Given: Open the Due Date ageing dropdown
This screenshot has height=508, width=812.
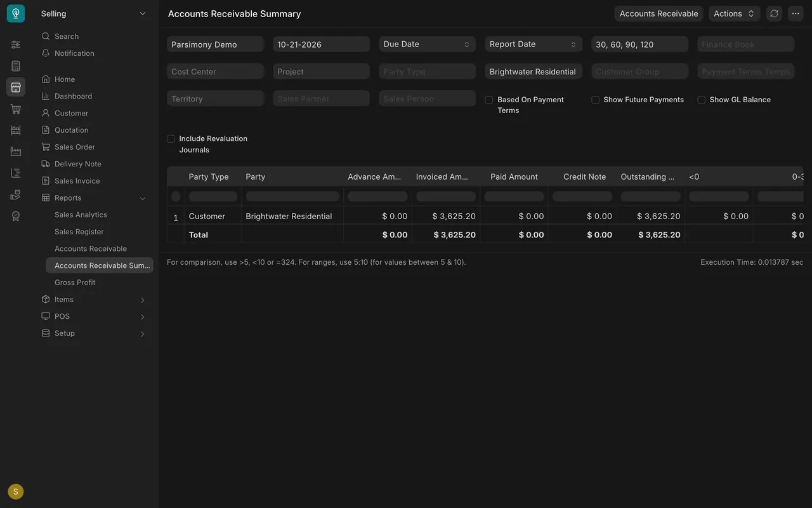Looking at the screenshot, I should click(x=428, y=44).
